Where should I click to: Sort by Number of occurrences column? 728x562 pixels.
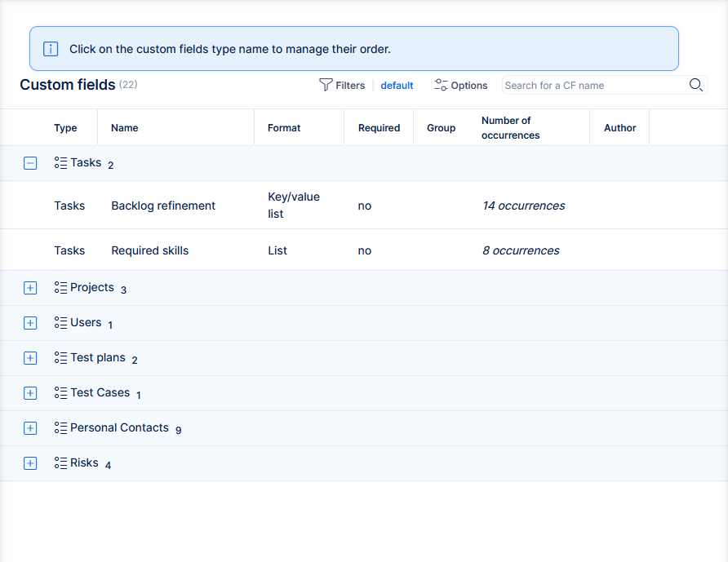(x=510, y=128)
